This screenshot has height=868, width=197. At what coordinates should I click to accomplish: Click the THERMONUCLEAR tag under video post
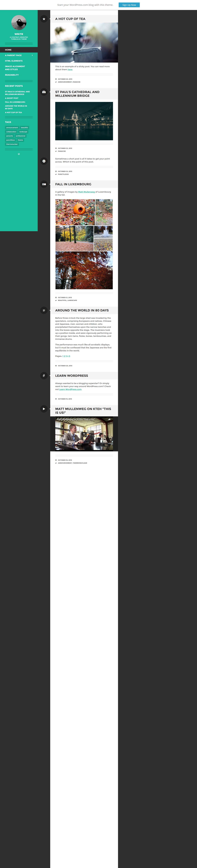click(80, 463)
